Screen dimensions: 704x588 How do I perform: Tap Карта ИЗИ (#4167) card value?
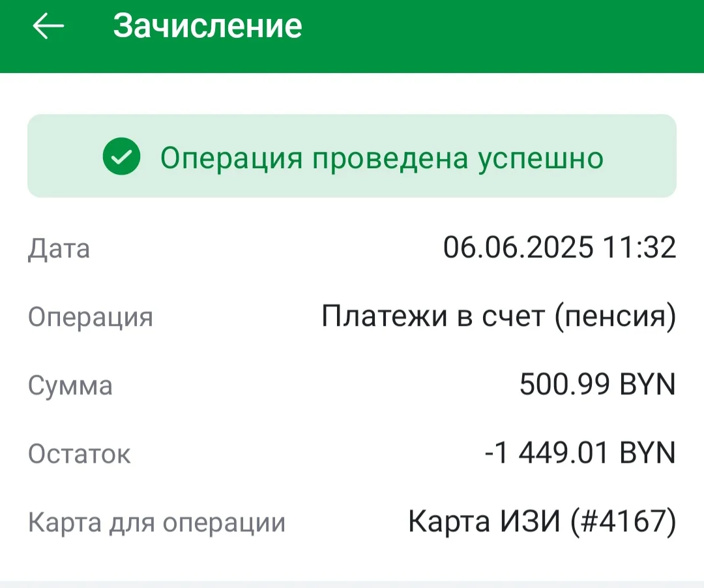(x=542, y=521)
